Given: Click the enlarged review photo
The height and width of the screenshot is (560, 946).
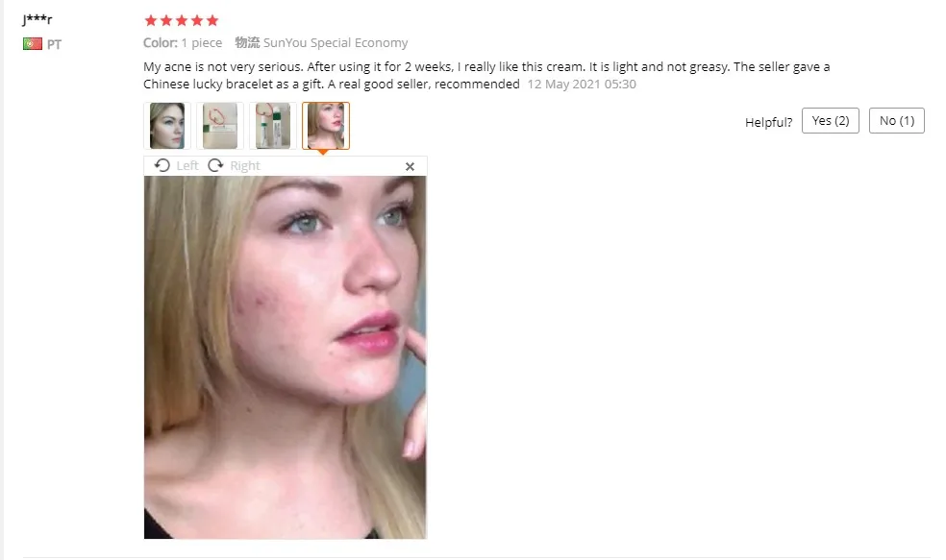Looking at the screenshot, I should [285, 357].
